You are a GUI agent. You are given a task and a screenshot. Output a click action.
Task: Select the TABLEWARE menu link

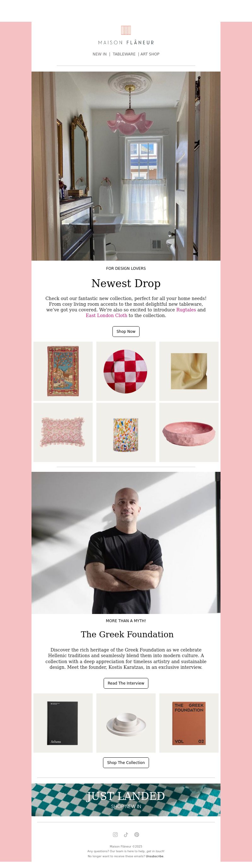(124, 54)
